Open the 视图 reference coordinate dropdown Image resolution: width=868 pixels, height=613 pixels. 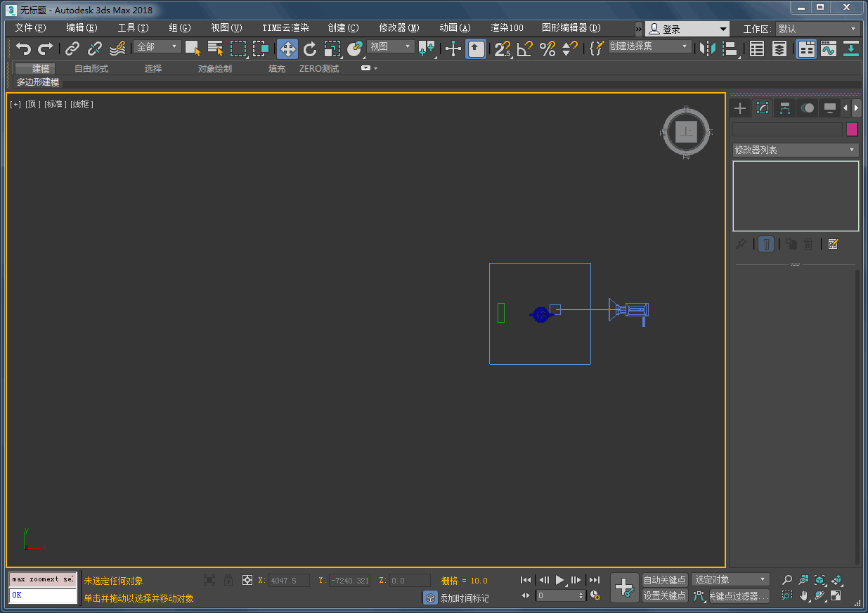coord(391,46)
